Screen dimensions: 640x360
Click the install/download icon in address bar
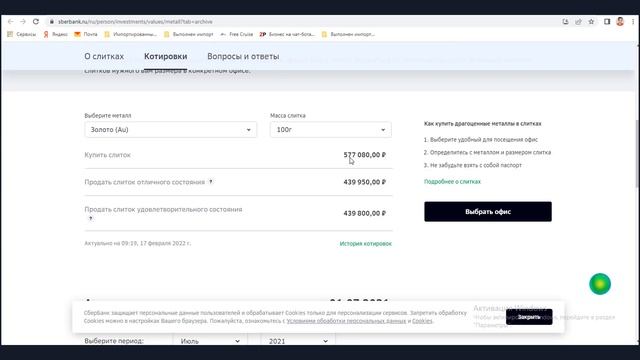[565, 22]
